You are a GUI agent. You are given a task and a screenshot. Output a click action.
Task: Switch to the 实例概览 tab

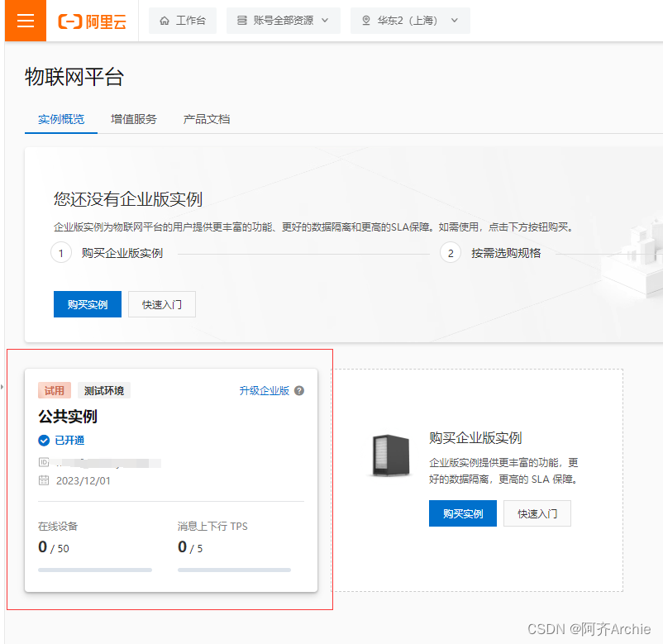click(x=61, y=119)
